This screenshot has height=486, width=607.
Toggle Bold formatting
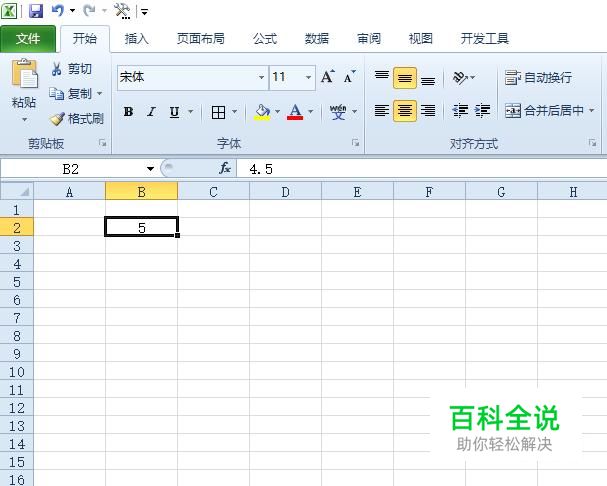click(x=128, y=112)
